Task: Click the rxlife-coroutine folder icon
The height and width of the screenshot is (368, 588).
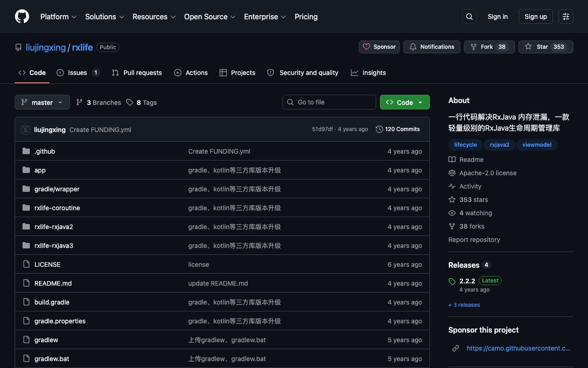Action: (26, 208)
